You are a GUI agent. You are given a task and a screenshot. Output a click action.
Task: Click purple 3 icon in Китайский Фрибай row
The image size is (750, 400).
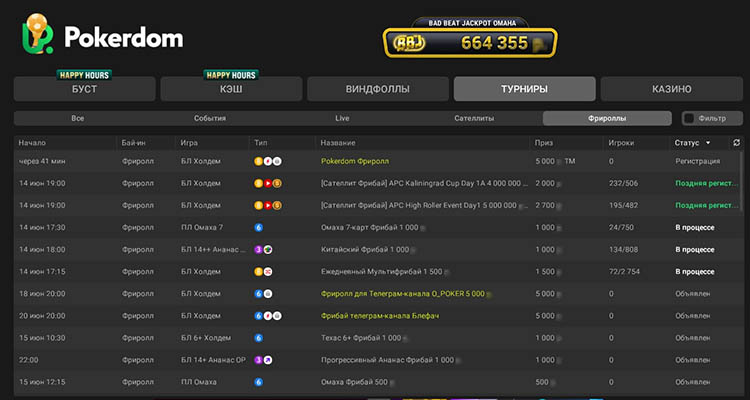[259, 250]
